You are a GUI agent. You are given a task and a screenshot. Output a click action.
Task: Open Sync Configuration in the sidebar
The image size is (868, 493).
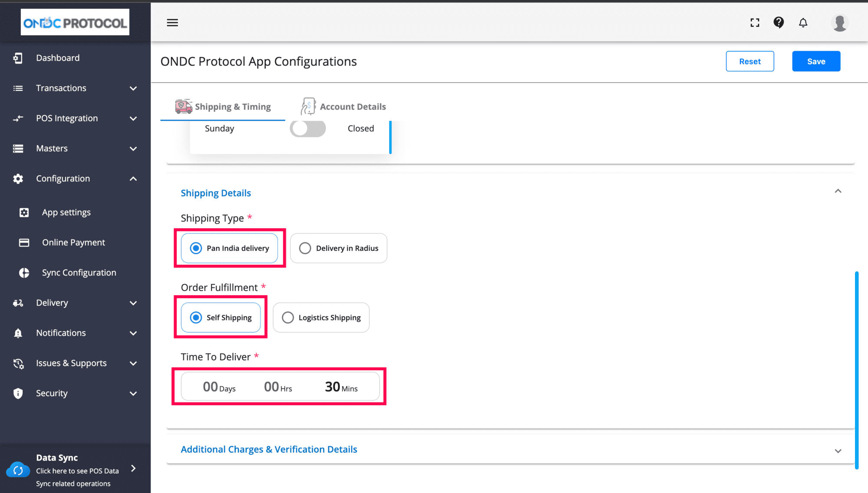point(79,273)
